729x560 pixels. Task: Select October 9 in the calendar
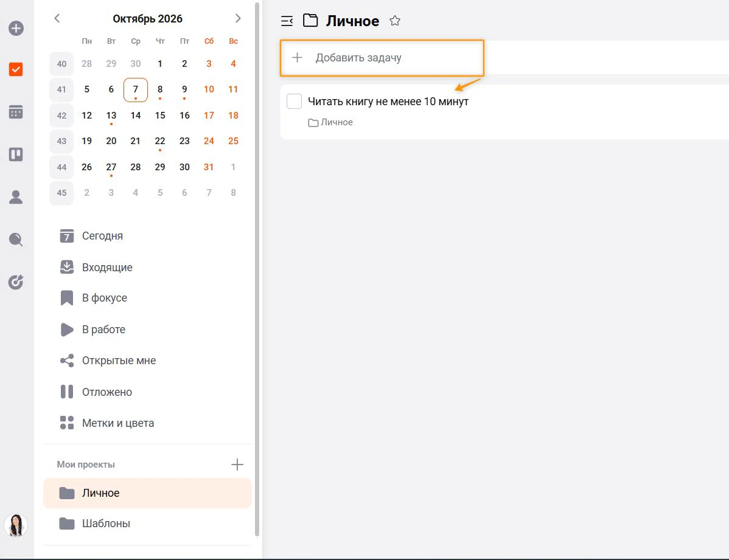pyautogui.click(x=184, y=90)
